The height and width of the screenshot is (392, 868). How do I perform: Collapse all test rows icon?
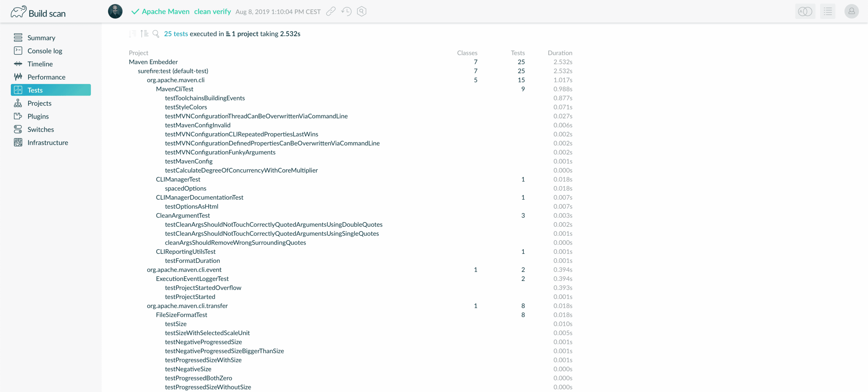tap(133, 34)
